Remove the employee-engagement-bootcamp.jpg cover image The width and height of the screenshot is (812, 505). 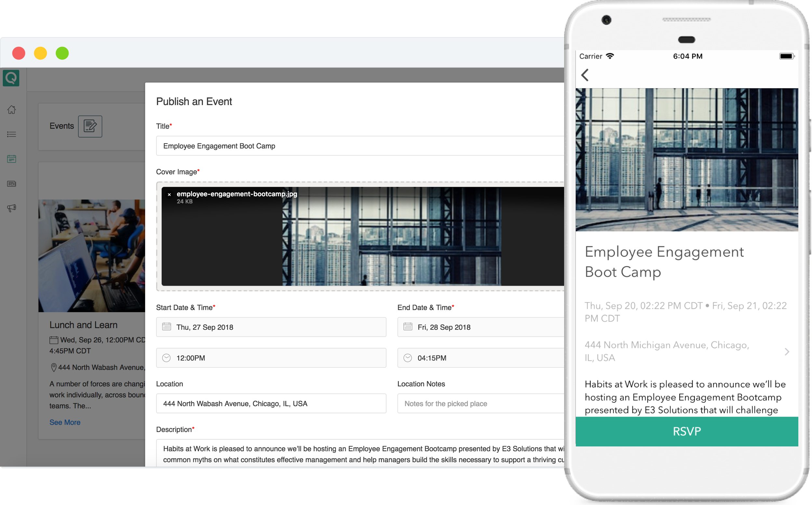169,194
